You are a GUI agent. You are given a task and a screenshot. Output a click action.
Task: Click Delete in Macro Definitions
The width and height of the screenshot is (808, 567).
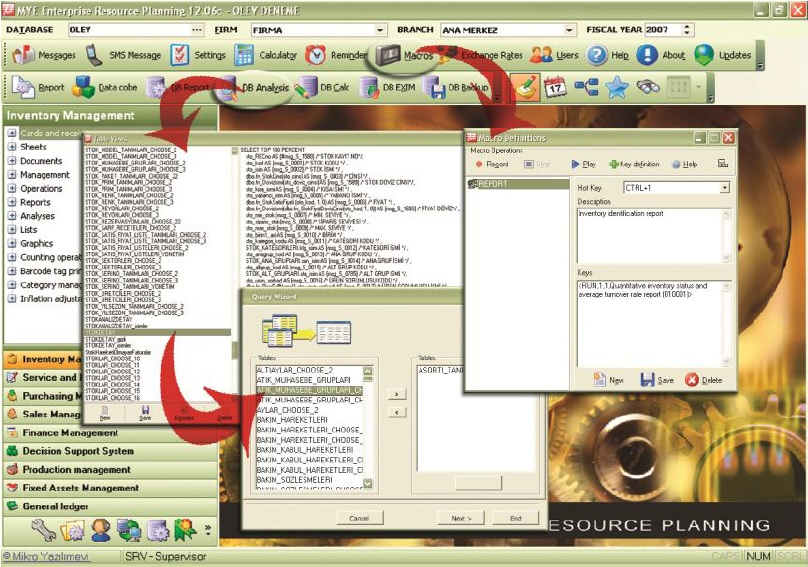tap(703, 380)
